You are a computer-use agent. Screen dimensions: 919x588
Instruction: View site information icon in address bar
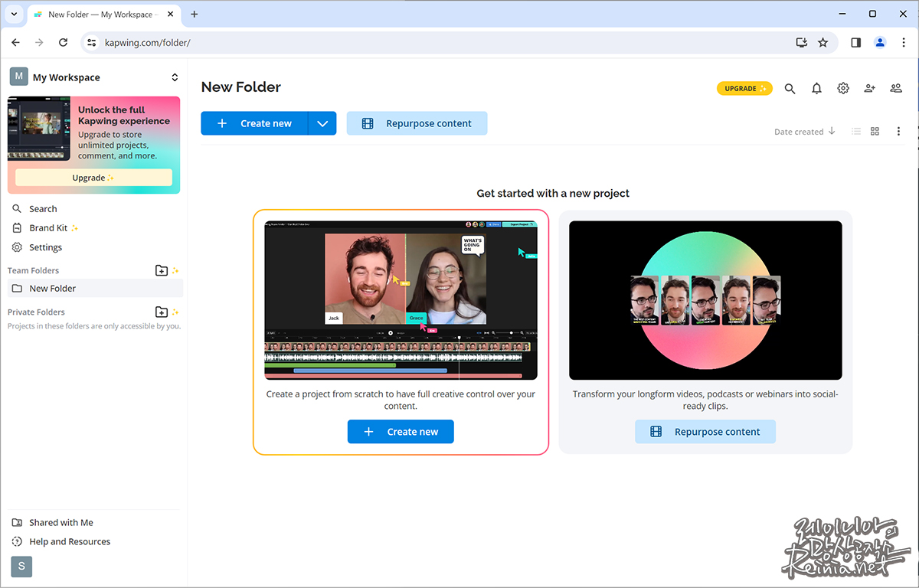(x=92, y=43)
